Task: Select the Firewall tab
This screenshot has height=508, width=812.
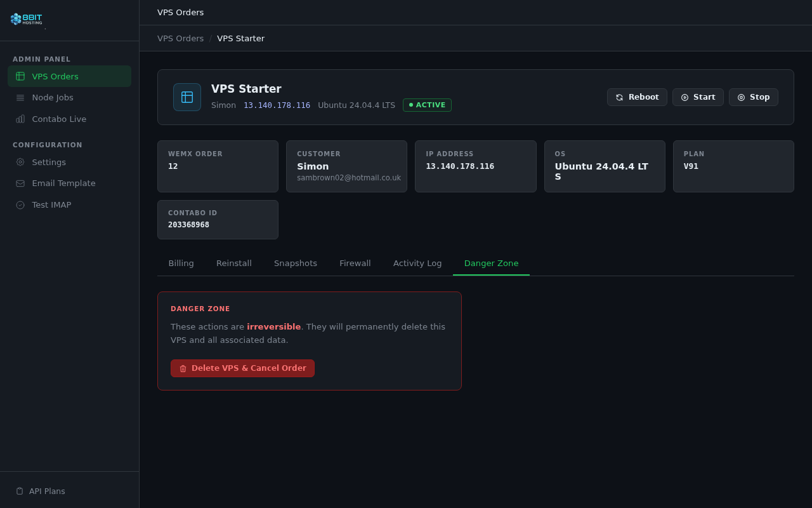Action: (x=355, y=263)
